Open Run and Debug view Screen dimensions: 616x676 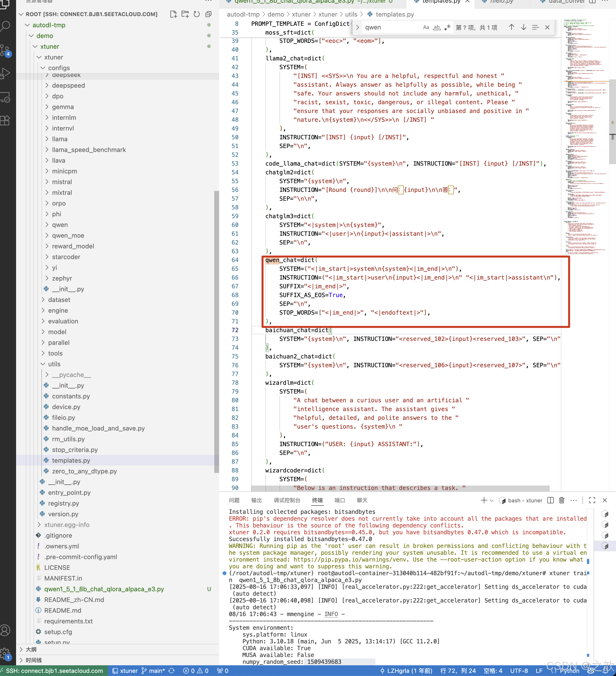(5, 73)
